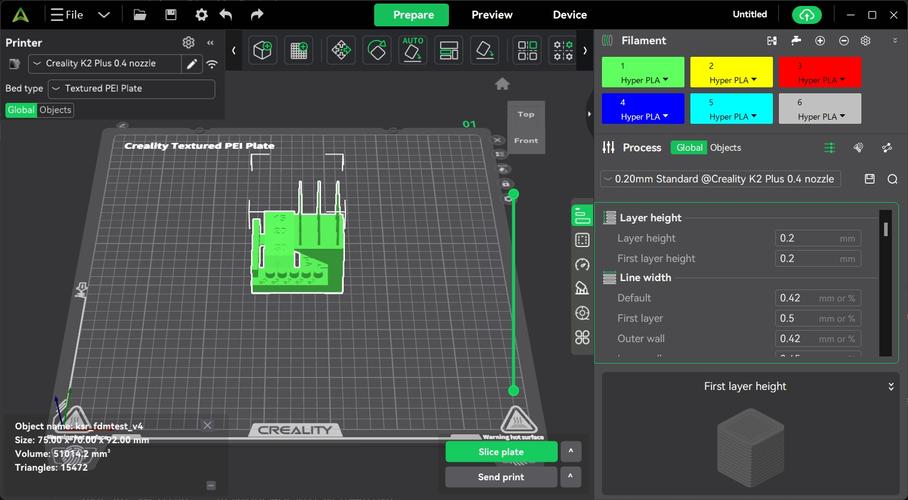The width and height of the screenshot is (908, 500).
Task: Click the Top face of view cube
Action: tap(526, 115)
